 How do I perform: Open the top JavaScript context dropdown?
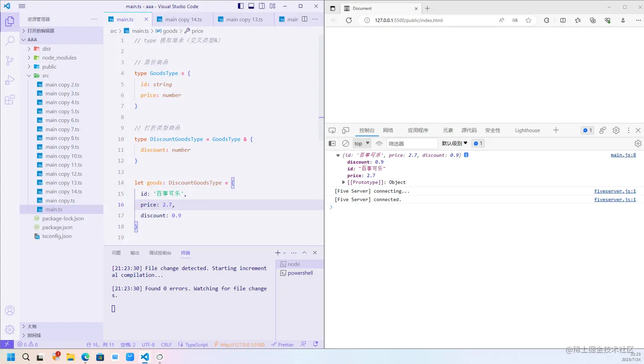point(362,144)
